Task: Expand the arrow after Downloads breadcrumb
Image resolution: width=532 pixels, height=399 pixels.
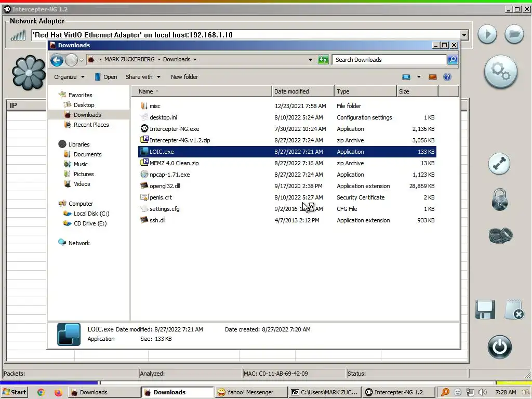Action: coord(195,59)
